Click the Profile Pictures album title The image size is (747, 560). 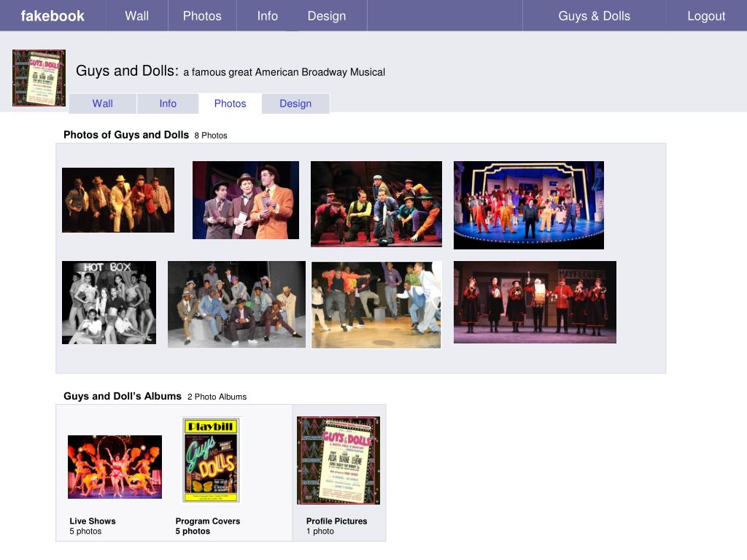[x=337, y=521]
